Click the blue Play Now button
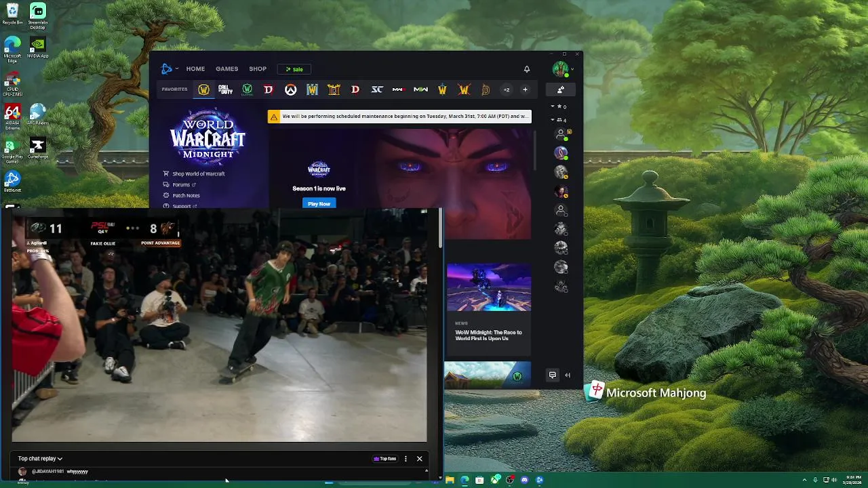 click(319, 203)
